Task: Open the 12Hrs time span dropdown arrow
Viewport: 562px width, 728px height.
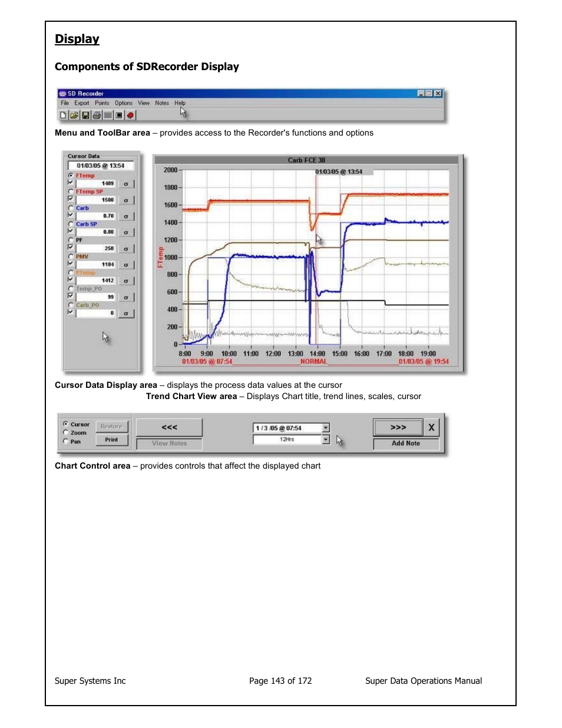Action: 326,439
